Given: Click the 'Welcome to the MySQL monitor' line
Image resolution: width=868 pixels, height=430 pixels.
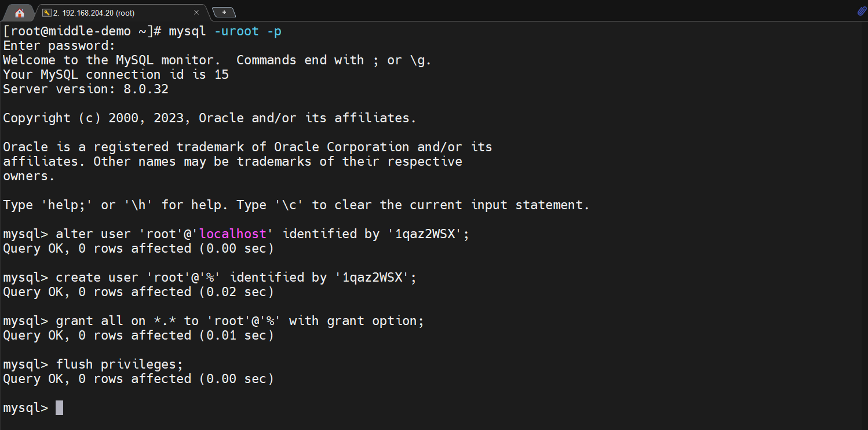Looking at the screenshot, I should [217, 60].
